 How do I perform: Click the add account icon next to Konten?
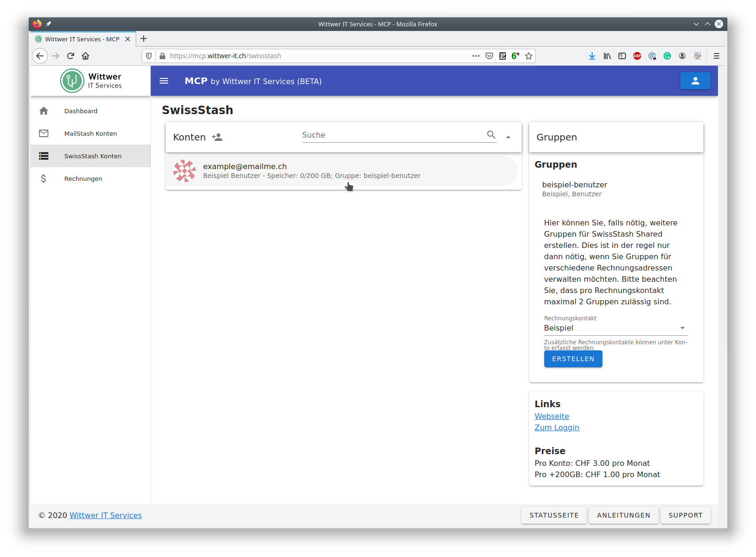pyautogui.click(x=217, y=137)
